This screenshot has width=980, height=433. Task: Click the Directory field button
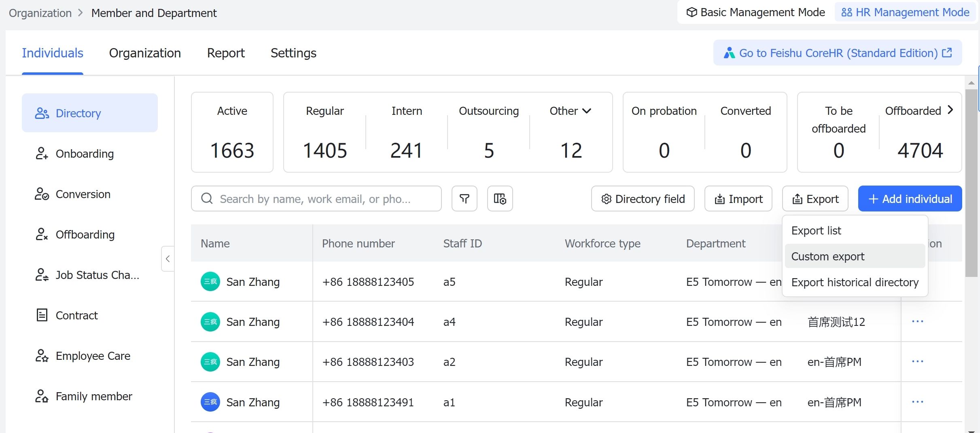pyautogui.click(x=643, y=199)
